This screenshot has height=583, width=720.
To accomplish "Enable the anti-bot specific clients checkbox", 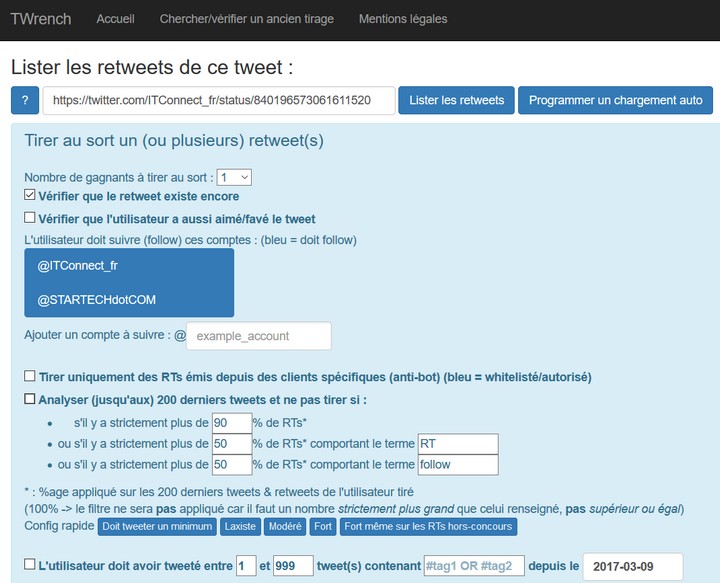I will point(30,377).
